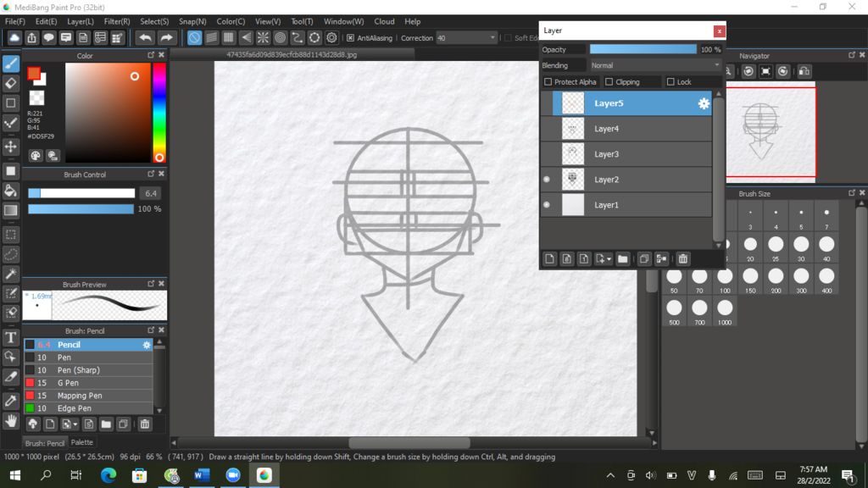868x488 pixels.
Task: Expand the add-layer dropdown arrow
Action: pos(609,259)
